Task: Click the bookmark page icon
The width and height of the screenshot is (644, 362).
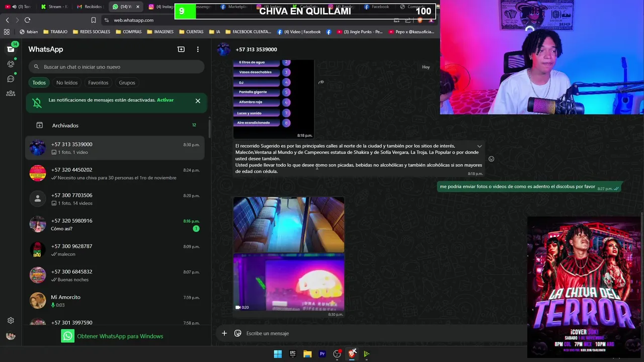Action: coord(94,20)
